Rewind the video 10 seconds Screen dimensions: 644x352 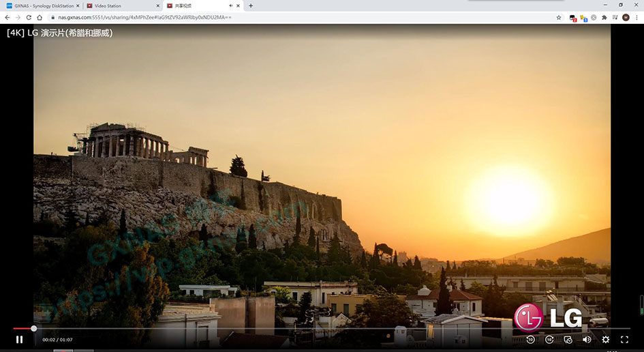point(531,339)
